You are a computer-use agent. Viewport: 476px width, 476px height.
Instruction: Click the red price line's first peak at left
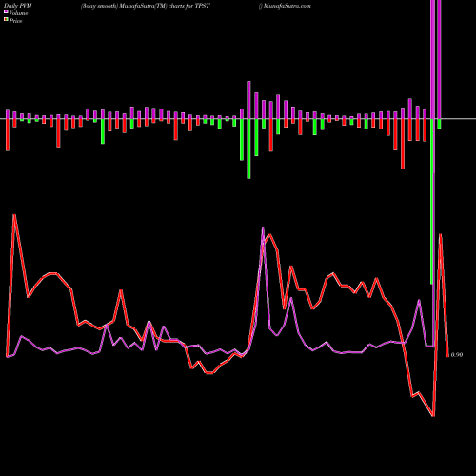pyautogui.click(x=14, y=215)
